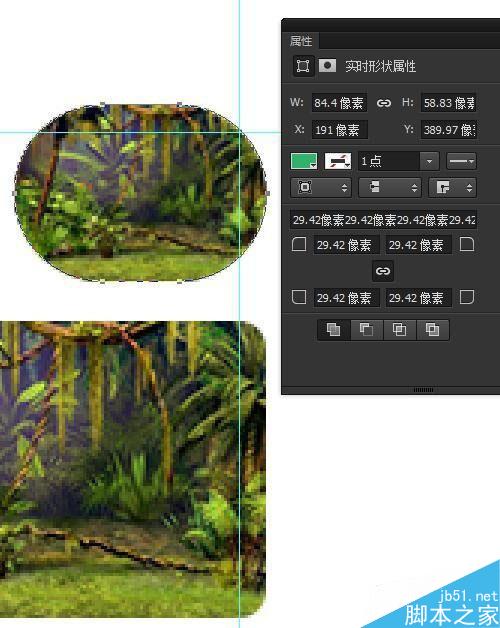Click the rounded shape's left anchor point

coord(15,193)
